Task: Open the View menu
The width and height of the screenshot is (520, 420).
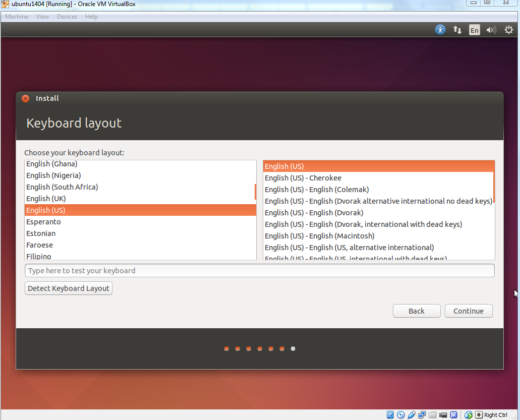Action: tap(42, 17)
